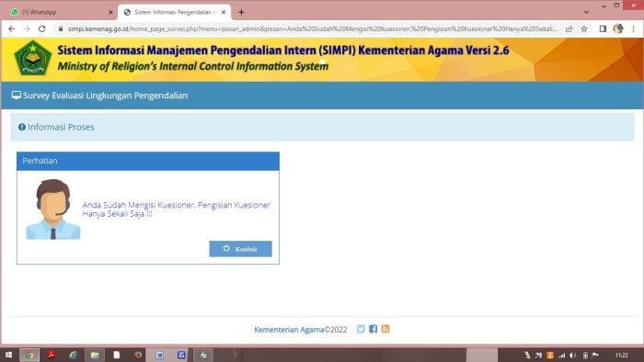Click the network signal tray icon

[561, 356]
